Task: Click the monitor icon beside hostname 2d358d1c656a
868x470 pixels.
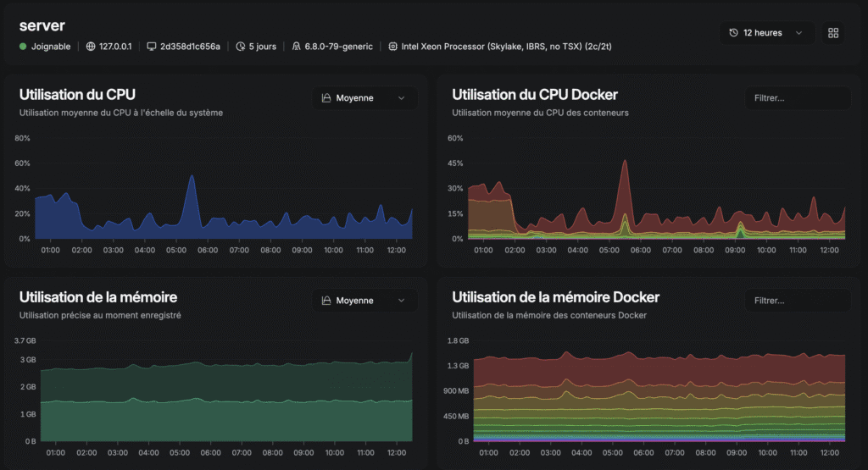Action: (x=151, y=47)
